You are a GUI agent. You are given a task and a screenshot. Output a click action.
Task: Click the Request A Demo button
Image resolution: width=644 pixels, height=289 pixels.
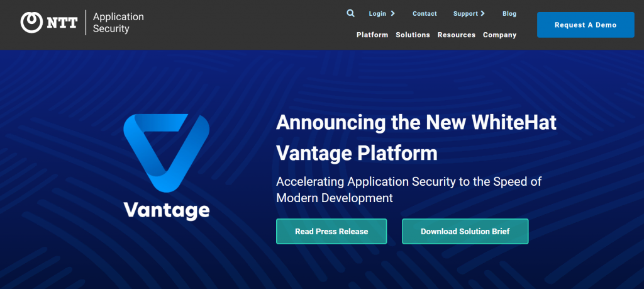pyautogui.click(x=586, y=25)
